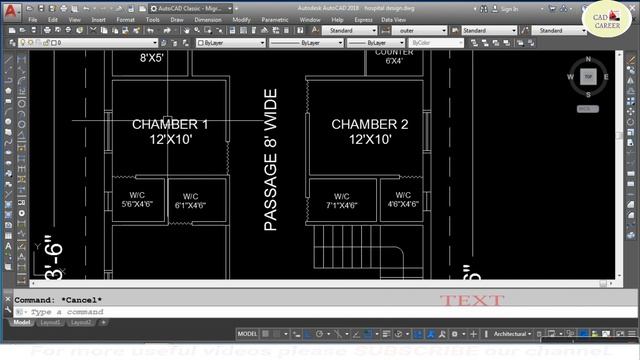Select the Zoom Realtime magnifier tool
The height and width of the screenshot is (360, 640).
pos(197,30)
